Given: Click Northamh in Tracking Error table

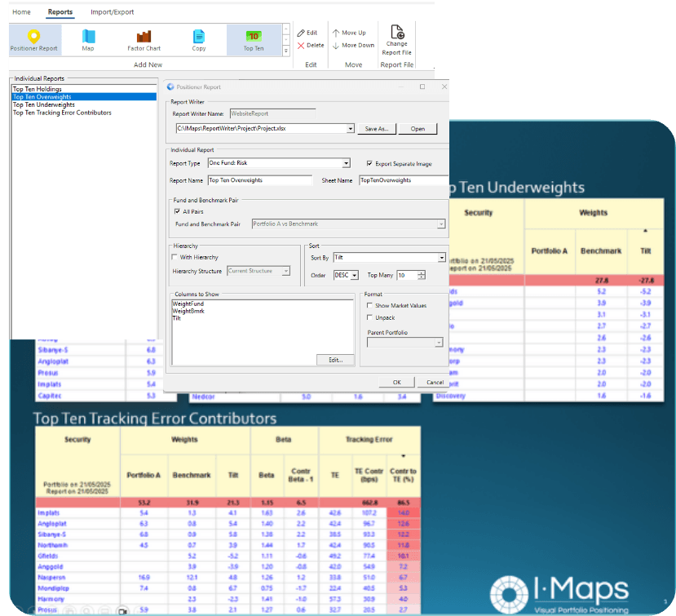Looking at the screenshot, I should pos(53,545).
